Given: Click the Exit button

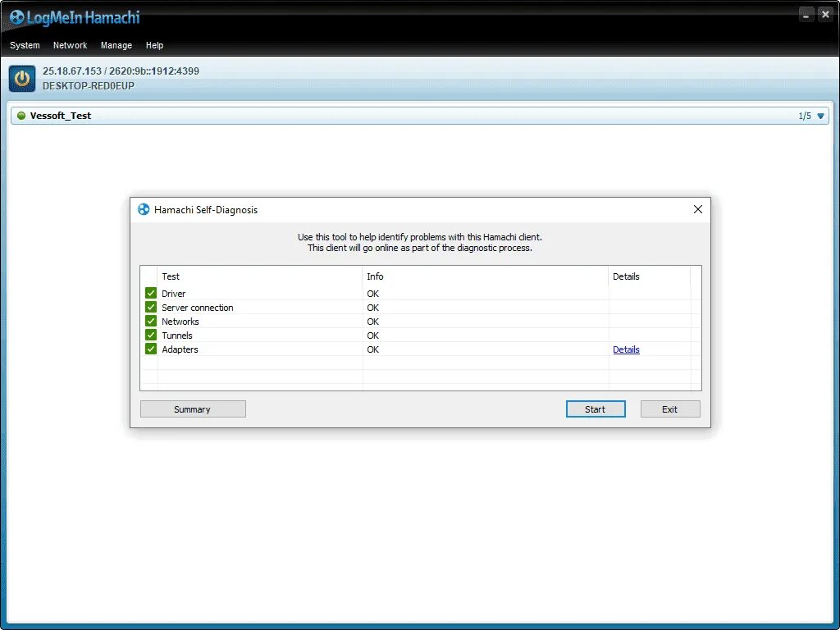Looking at the screenshot, I should [x=669, y=409].
